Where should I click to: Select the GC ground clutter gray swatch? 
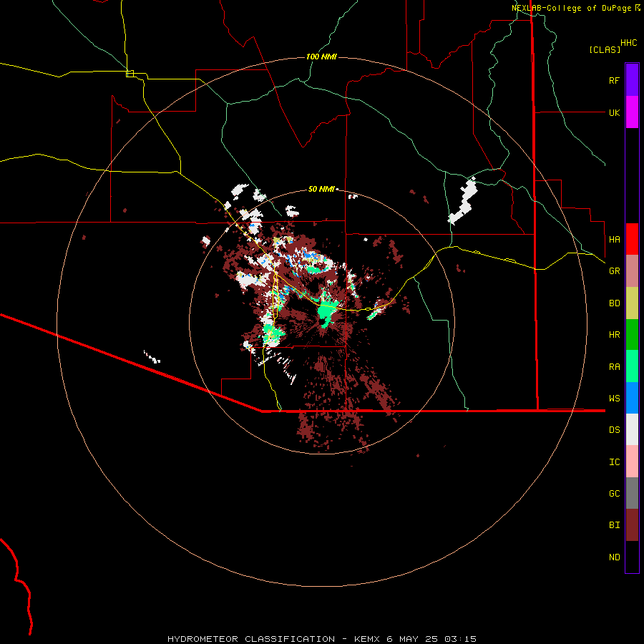632,493
